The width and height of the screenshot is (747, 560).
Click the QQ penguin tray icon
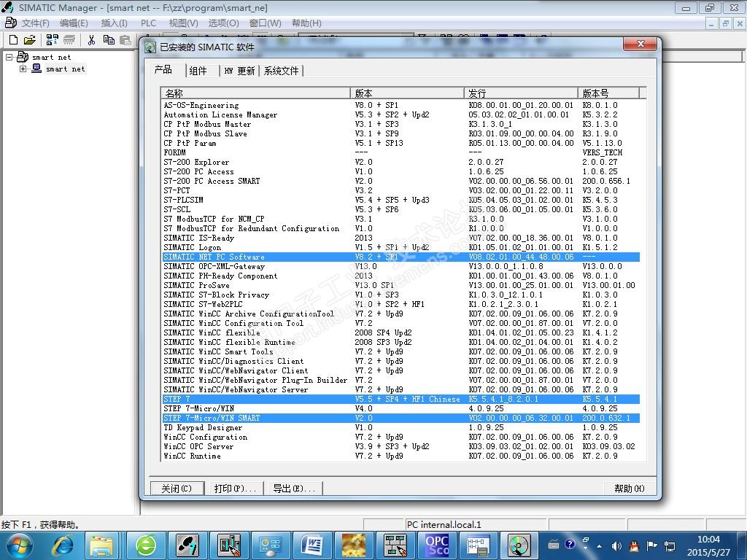tap(634, 546)
